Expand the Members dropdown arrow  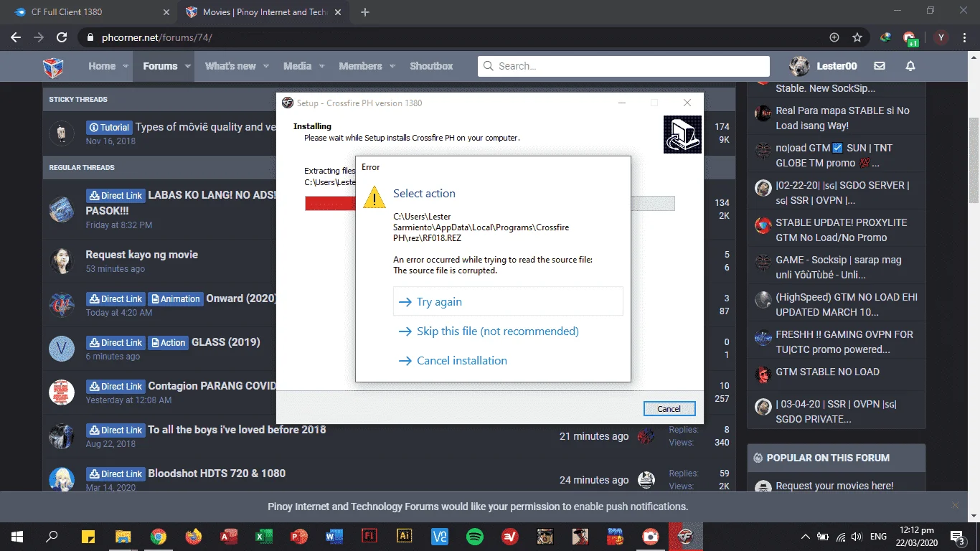click(392, 66)
